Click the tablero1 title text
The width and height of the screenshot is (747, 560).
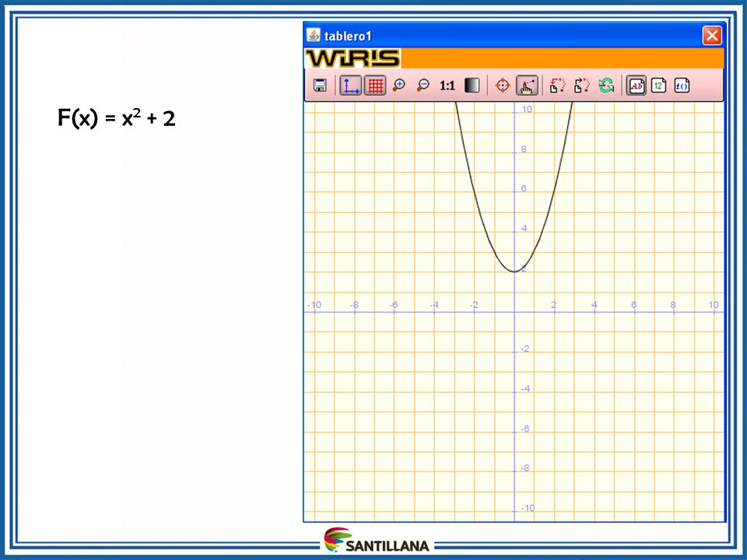(348, 37)
